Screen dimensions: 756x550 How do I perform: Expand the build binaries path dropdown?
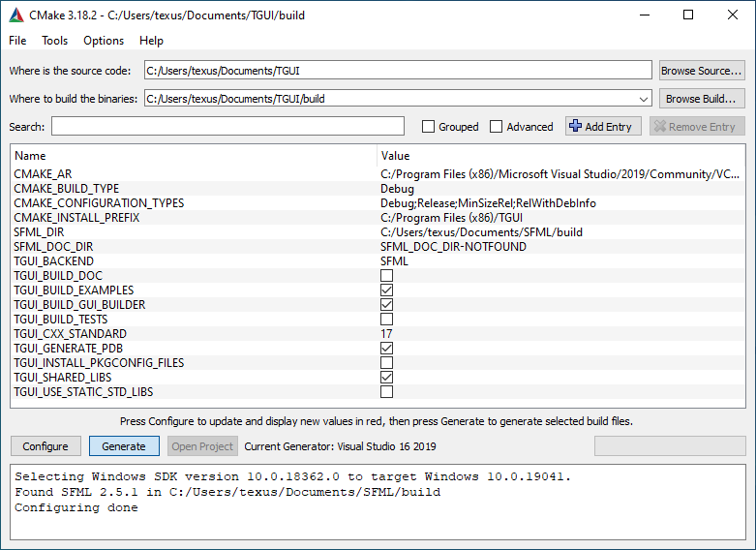(x=643, y=99)
